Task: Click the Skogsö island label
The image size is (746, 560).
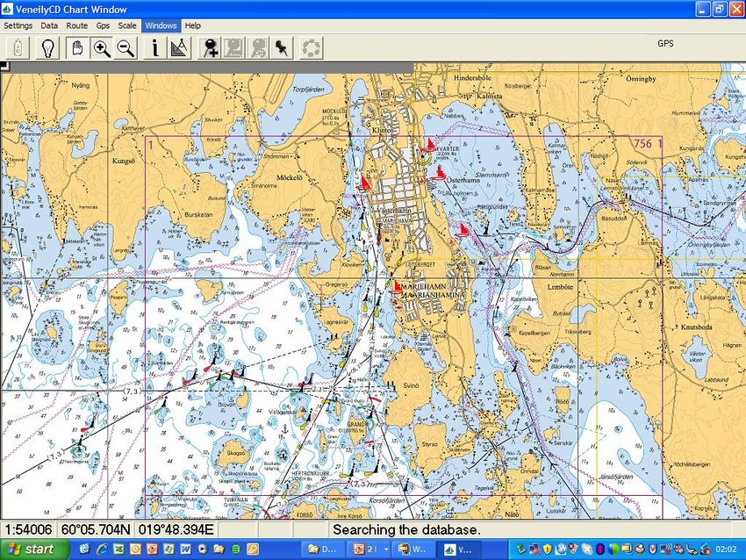Action: coord(236,453)
